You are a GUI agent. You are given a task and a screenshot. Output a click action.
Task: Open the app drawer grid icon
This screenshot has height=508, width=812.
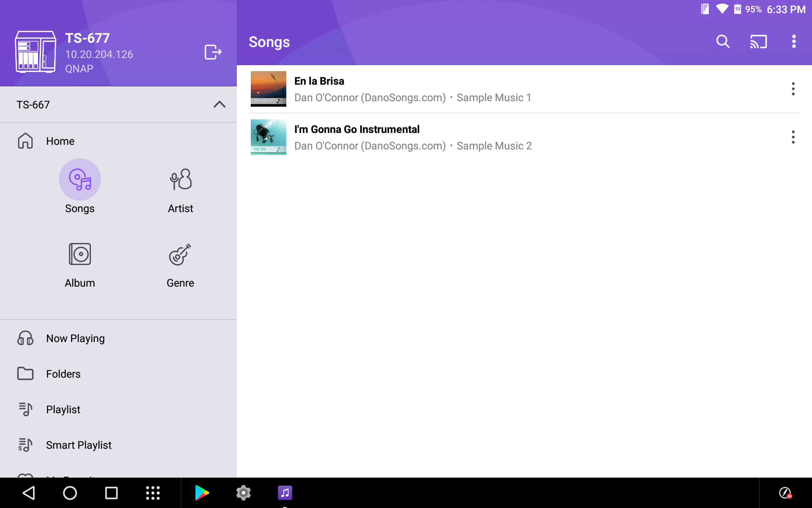153,493
